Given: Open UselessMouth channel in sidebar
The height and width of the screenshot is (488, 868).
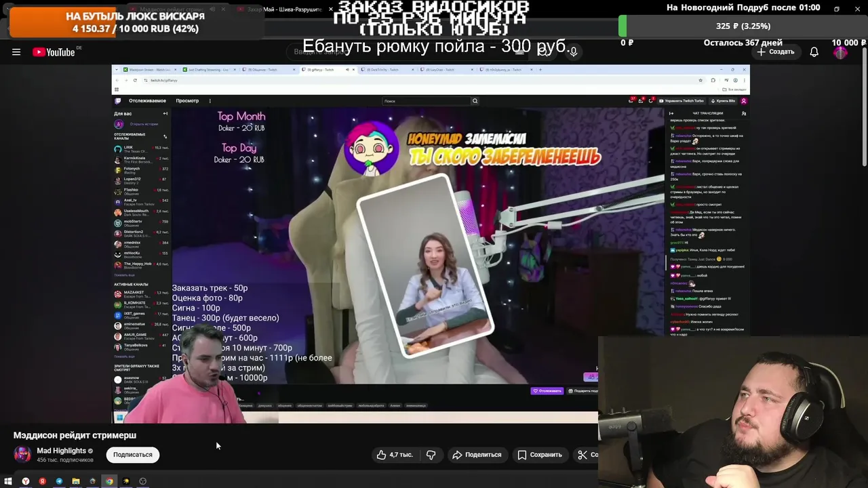Looking at the screenshot, I should pyautogui.click(x=141, y=213).
